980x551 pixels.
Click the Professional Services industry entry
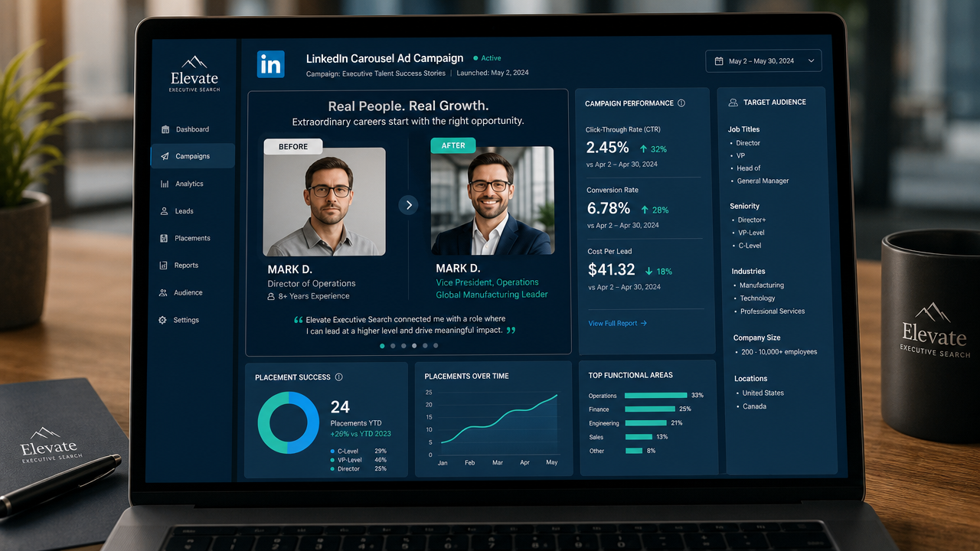pyautogui.click(x=773, y=311)
